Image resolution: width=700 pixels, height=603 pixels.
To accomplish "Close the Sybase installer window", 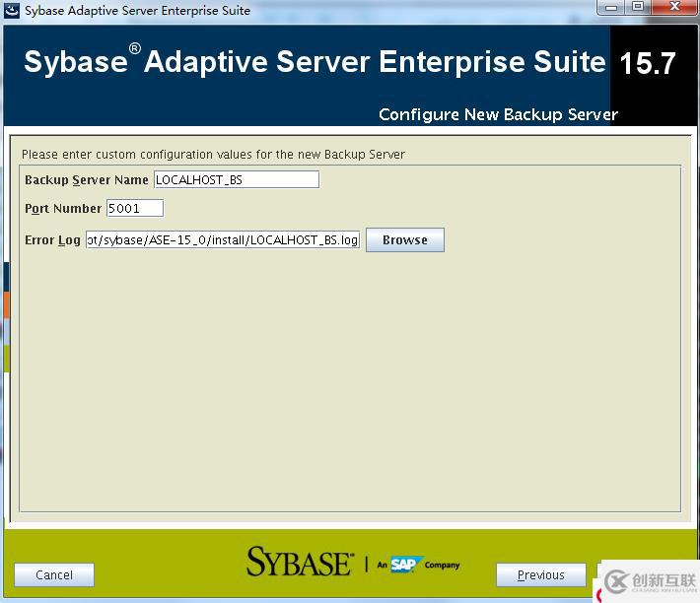I will coord(675,7).
